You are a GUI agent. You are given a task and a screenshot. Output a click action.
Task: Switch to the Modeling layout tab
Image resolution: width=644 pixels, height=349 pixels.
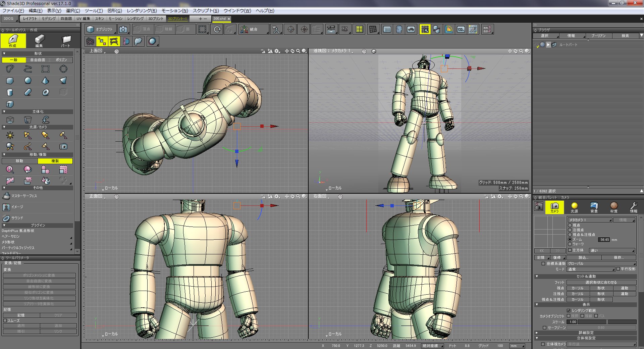[49, 18]
